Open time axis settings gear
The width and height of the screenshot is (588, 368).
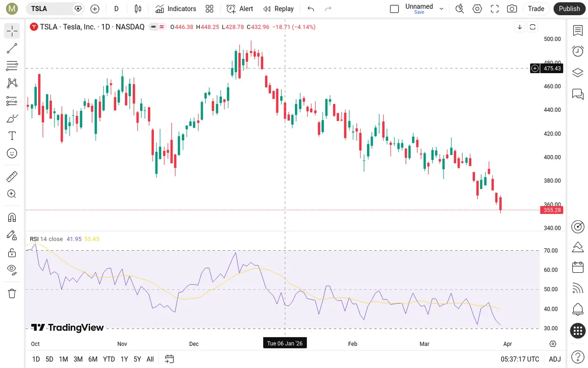click(x=553, y=343)
